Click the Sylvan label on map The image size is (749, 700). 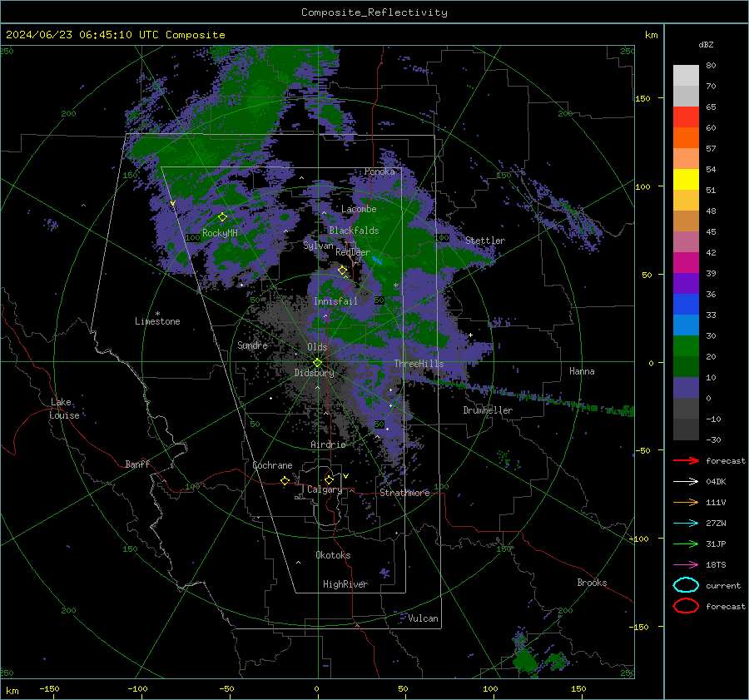pos(318,246)
